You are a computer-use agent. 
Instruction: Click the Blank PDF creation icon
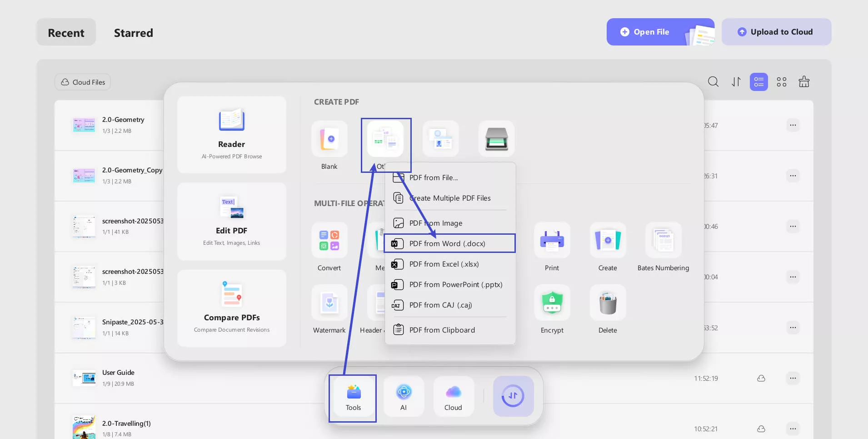tap(329, 139)
